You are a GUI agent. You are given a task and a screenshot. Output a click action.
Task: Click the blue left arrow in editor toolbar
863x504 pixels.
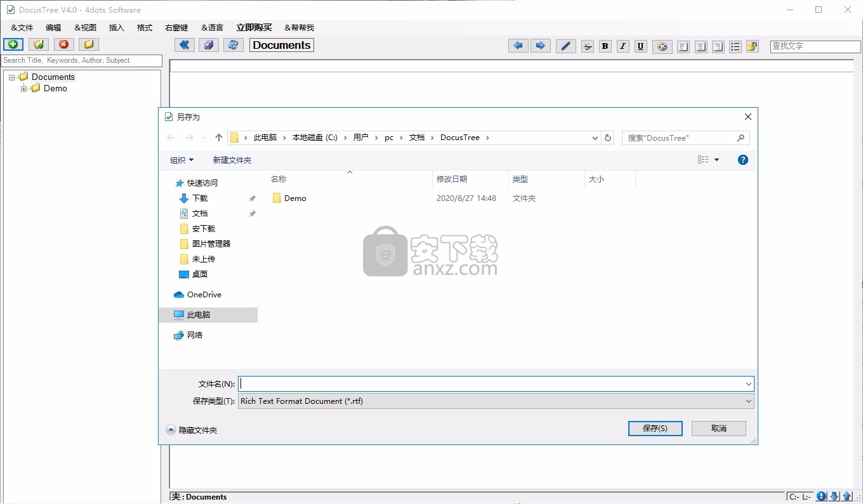518,46
